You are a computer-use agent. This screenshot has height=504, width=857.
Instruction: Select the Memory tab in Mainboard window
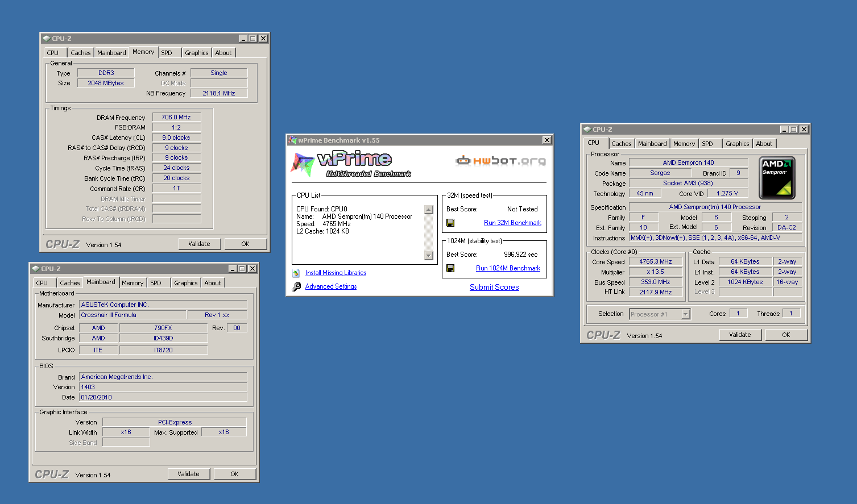click(x=133, y=283)
